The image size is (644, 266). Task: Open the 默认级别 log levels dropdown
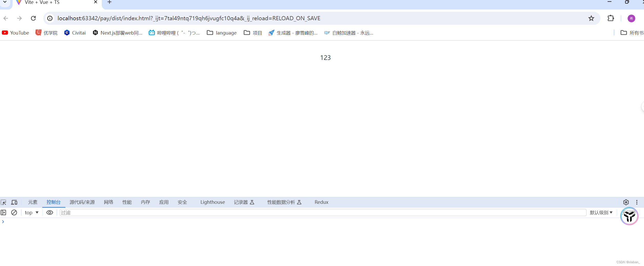(x=601, y=212)
